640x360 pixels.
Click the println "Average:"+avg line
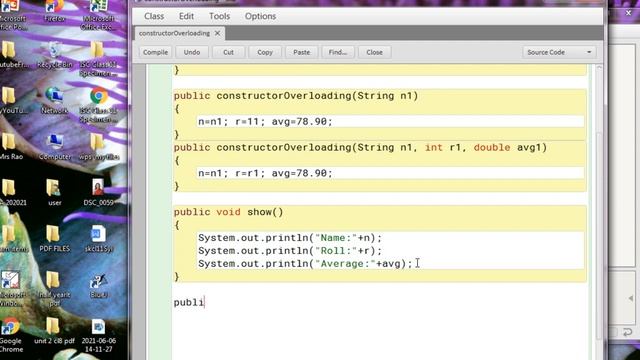click(305, 264)
